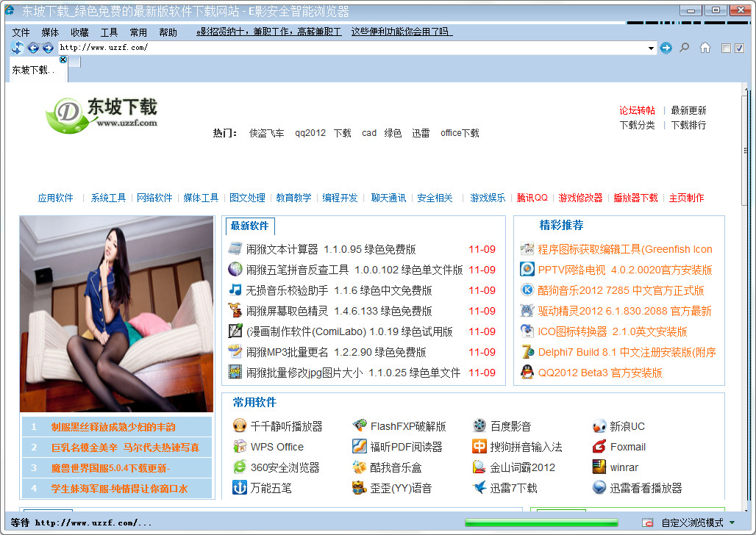
Task: Click the Delphi7 icon
Action: [527, 351]
